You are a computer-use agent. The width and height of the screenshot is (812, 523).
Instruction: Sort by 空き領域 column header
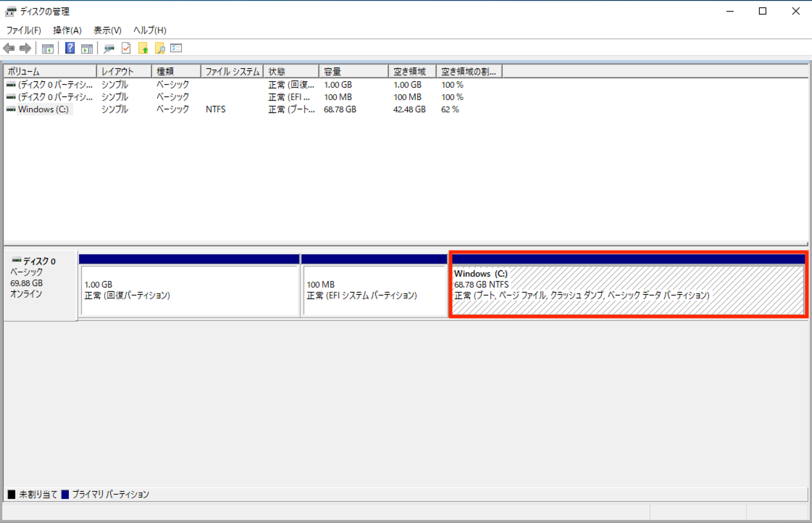(x=413, y=72)
